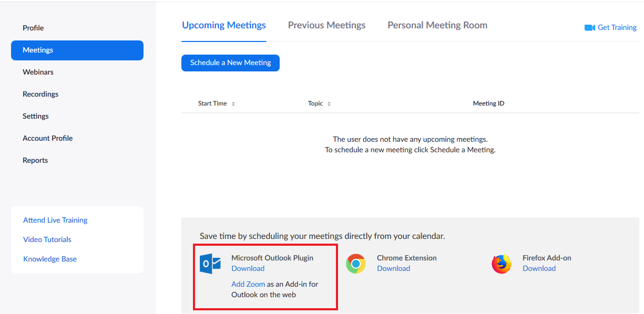Open the Personal Meeting Room tab
The image size is (644, 314).
tap(437, 25)
